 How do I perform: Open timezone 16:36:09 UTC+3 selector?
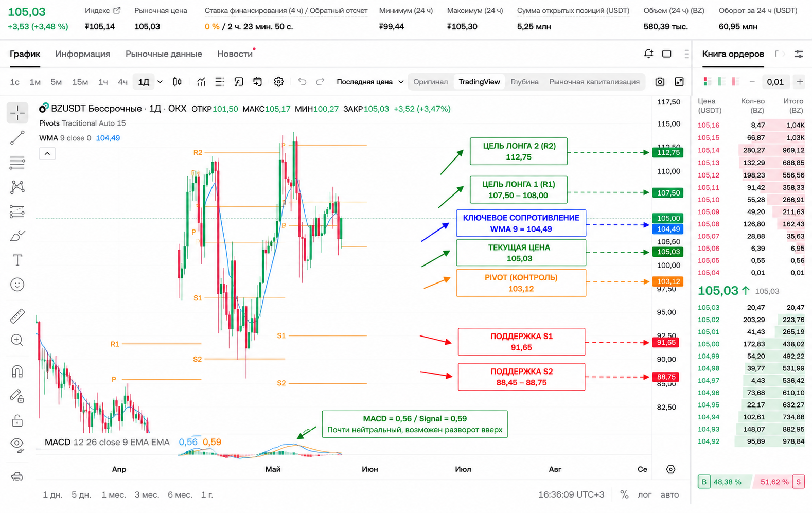571,494
